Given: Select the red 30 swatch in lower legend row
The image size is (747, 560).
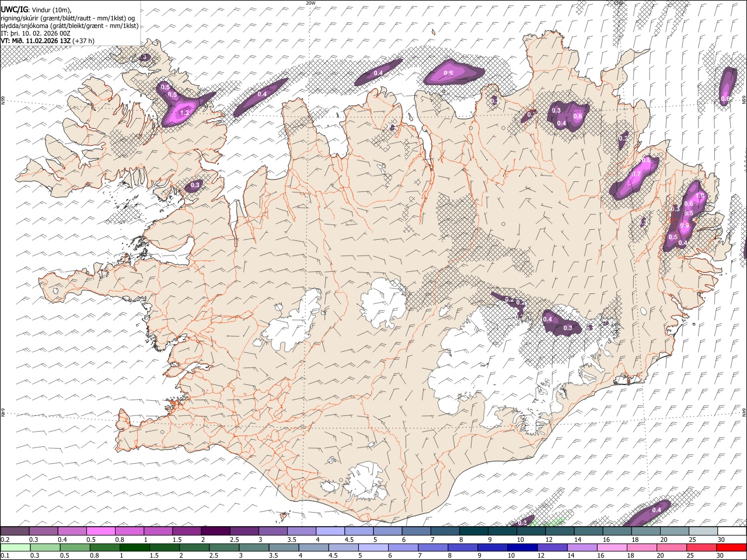Looking at the screenshot, I should (x=732, y=547).
